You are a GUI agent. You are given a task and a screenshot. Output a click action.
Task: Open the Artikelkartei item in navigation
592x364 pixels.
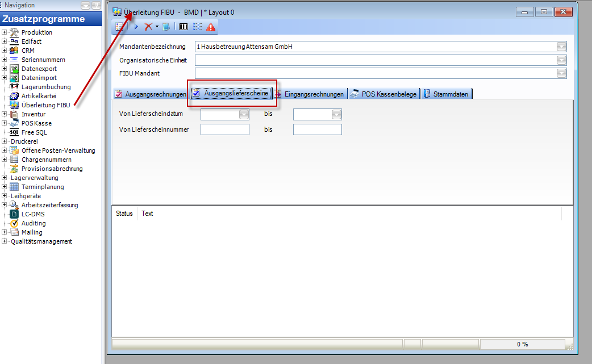[38, 96]
